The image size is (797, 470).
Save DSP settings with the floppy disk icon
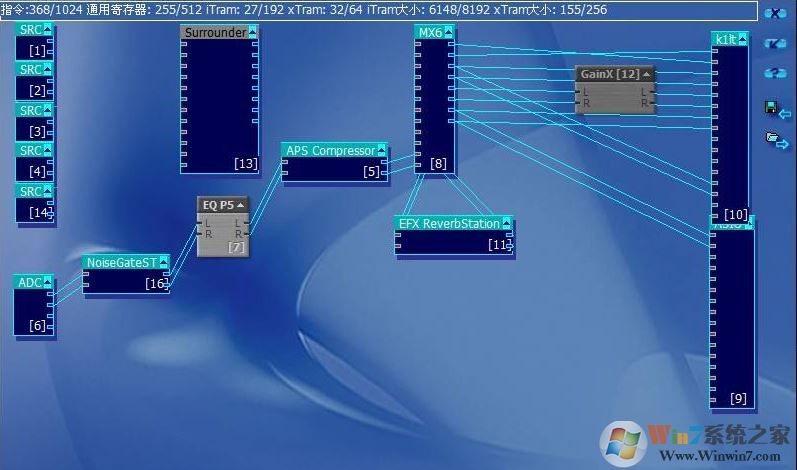coord(774,107)
